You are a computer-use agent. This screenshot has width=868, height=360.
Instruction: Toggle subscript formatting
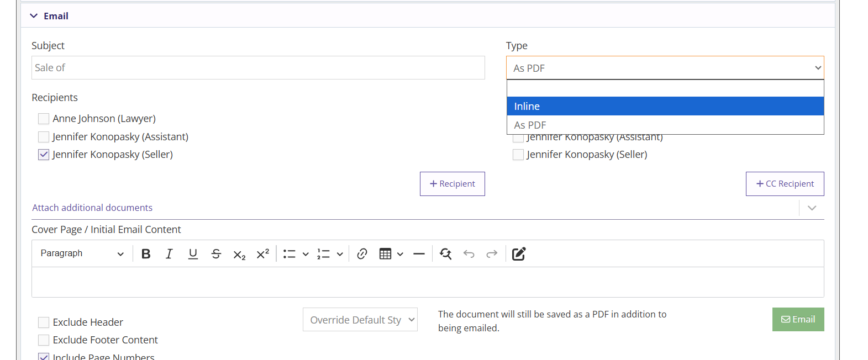pos(239,254)
